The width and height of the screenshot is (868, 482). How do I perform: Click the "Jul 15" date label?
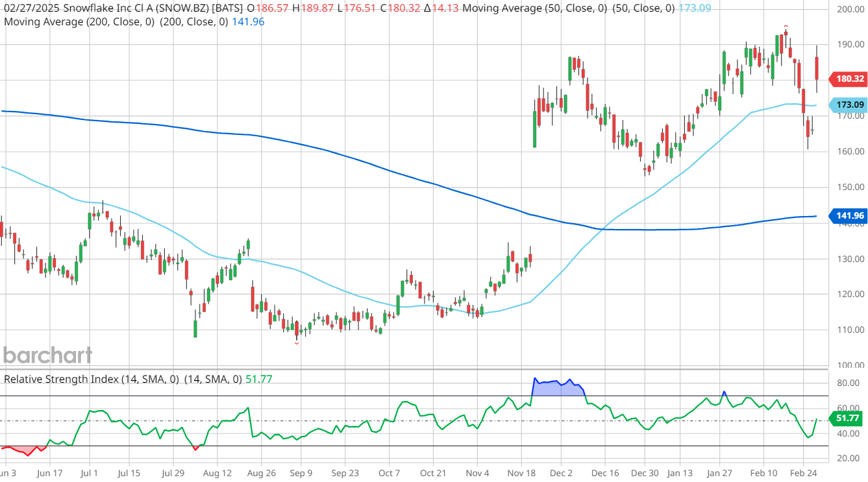coord(130,474)
